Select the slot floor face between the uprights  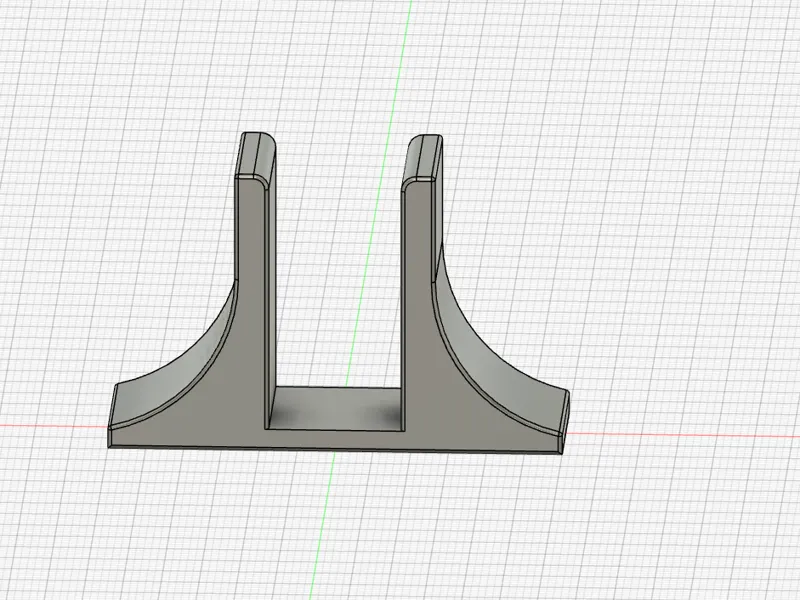[334, 408]
